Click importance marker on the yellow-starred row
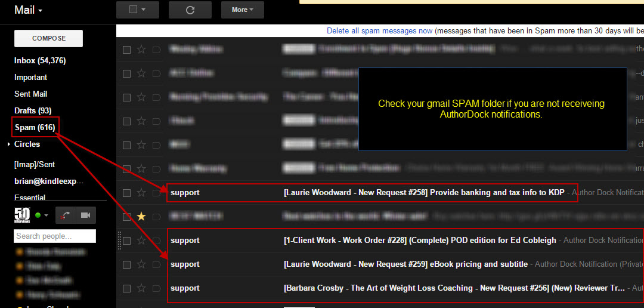Viewport: 644px width, 308px height. 156,216
